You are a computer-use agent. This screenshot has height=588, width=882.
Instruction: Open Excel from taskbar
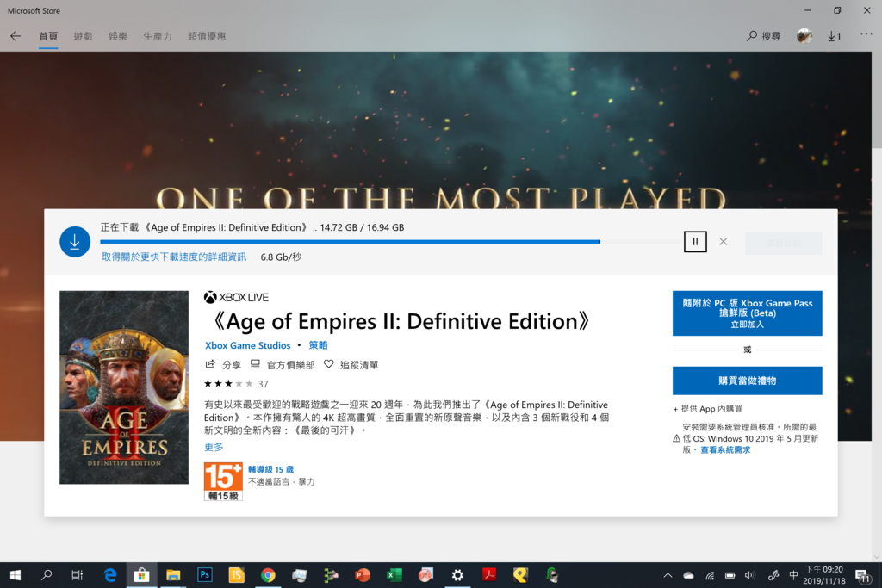point(394,575)
